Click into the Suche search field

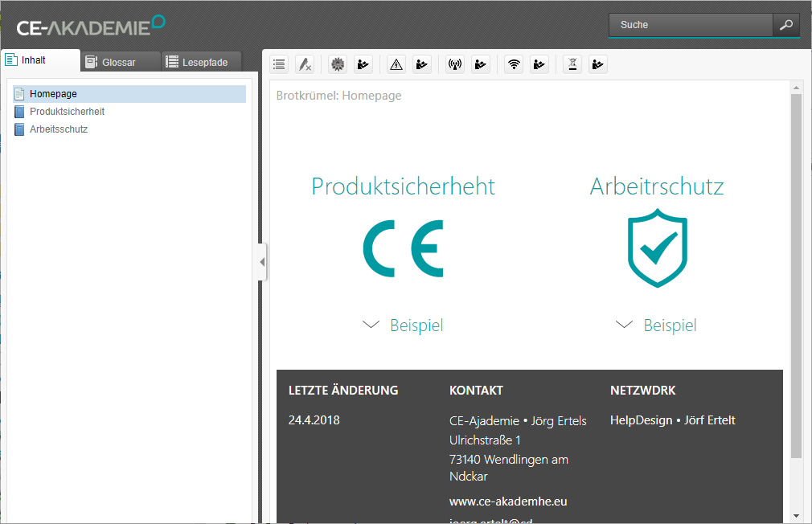pyautogui.click(x=690, y=25)
